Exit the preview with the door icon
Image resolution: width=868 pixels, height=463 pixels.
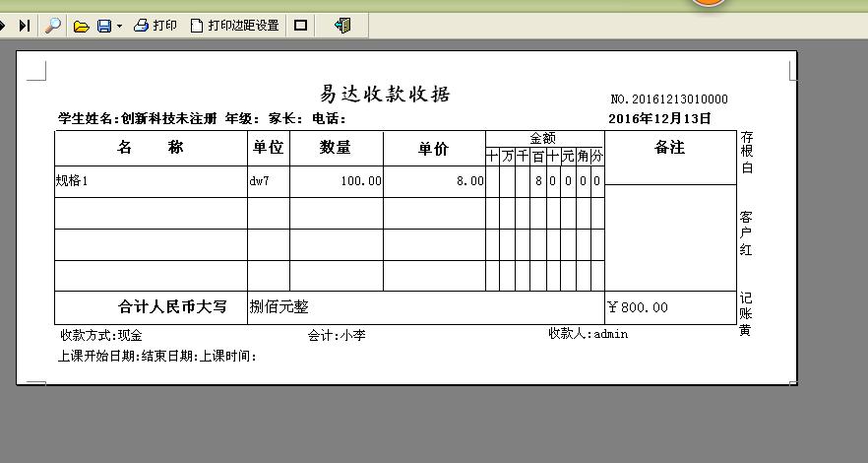point(342,26)
